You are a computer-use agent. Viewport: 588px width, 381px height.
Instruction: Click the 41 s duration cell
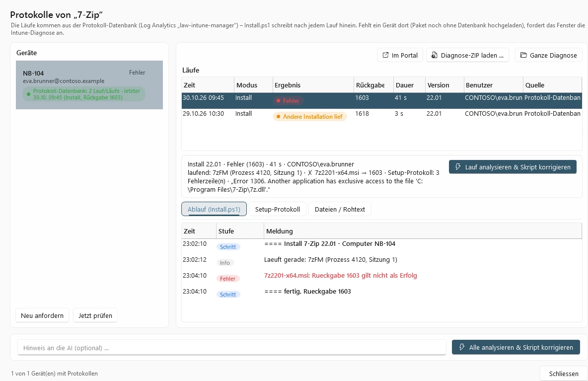click(x=400, y=98)
